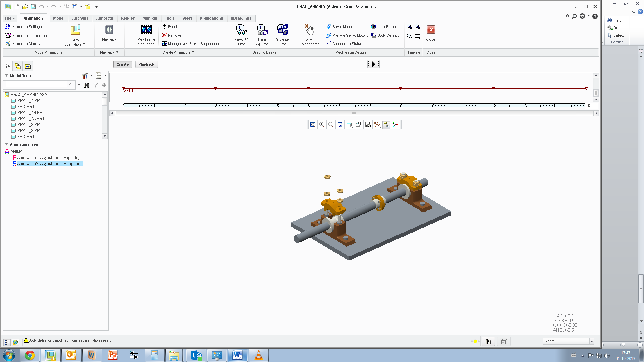Open Animation Settings
The height and width of the screenshot is (362, 644).
pyautogui.click(x=24, y=27)
